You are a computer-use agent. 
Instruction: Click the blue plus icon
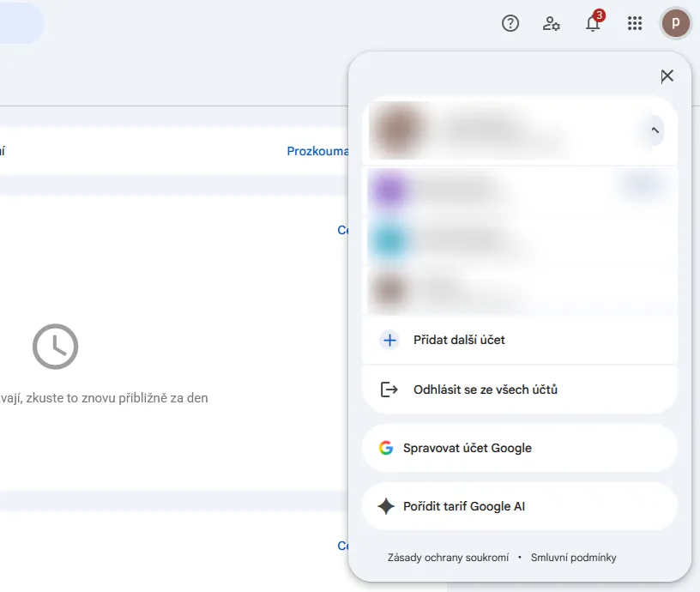pos(389,341)
